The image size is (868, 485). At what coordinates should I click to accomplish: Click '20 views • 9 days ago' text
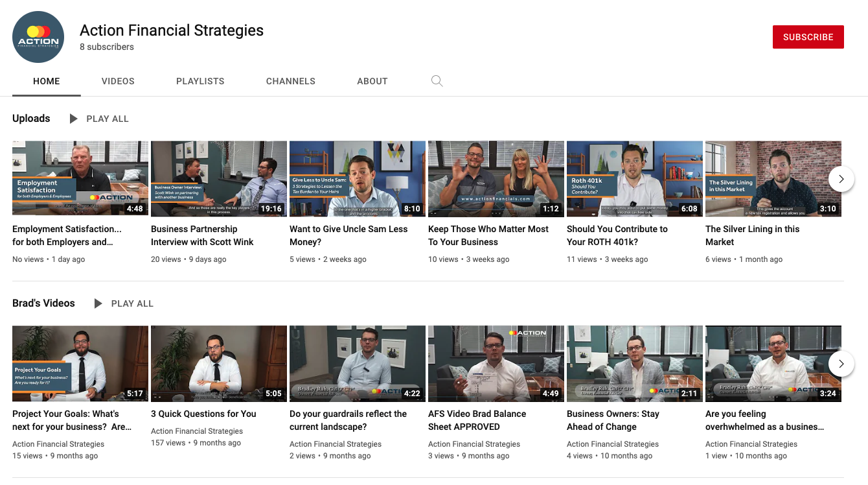click(188, 259)
